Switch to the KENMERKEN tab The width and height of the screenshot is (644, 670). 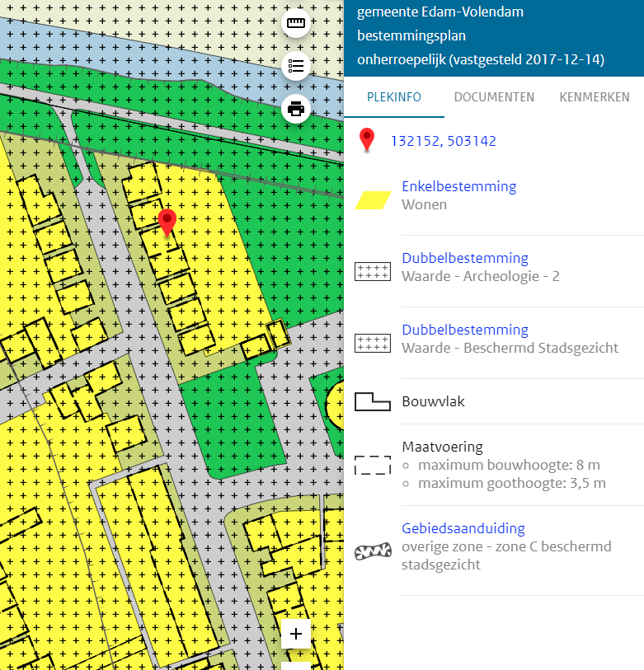(x=595, y=97)
